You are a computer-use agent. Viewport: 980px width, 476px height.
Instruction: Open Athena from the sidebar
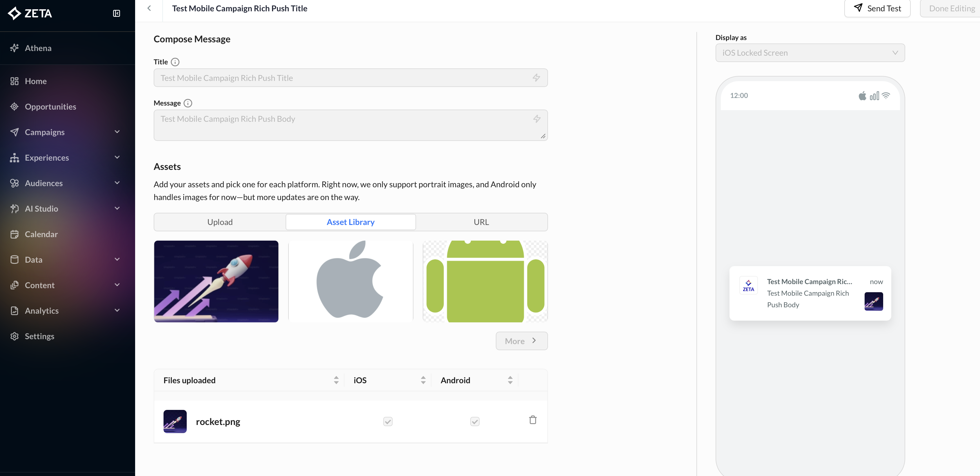pyautogui.click(x=38, y=48)
